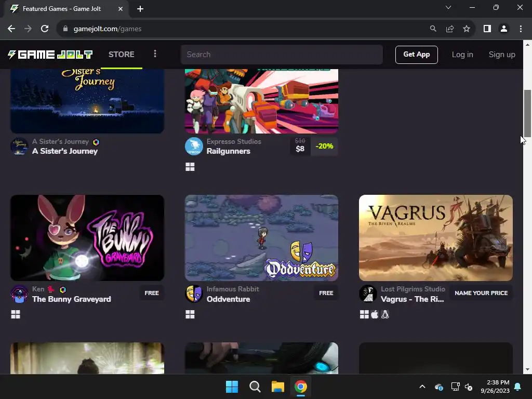Screen dimensions: 532x399
Task: Expand the tab search chevron
Action: point(448,7)
